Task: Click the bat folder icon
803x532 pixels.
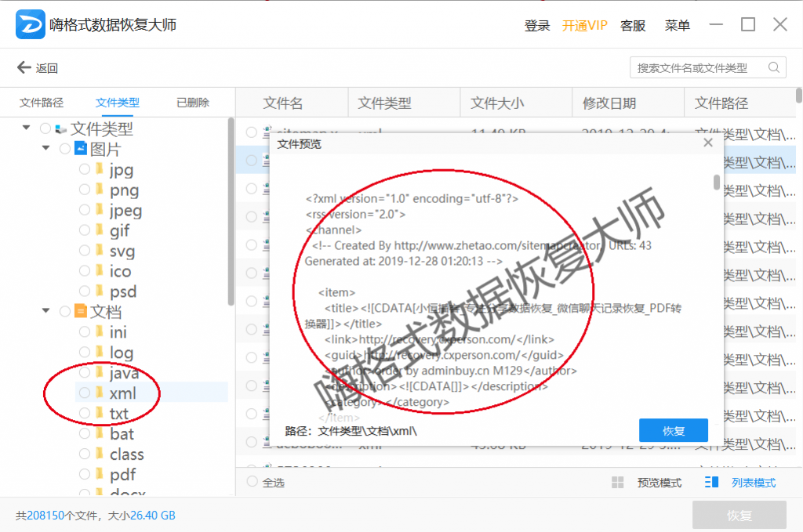Action: [x=100, y=433]
